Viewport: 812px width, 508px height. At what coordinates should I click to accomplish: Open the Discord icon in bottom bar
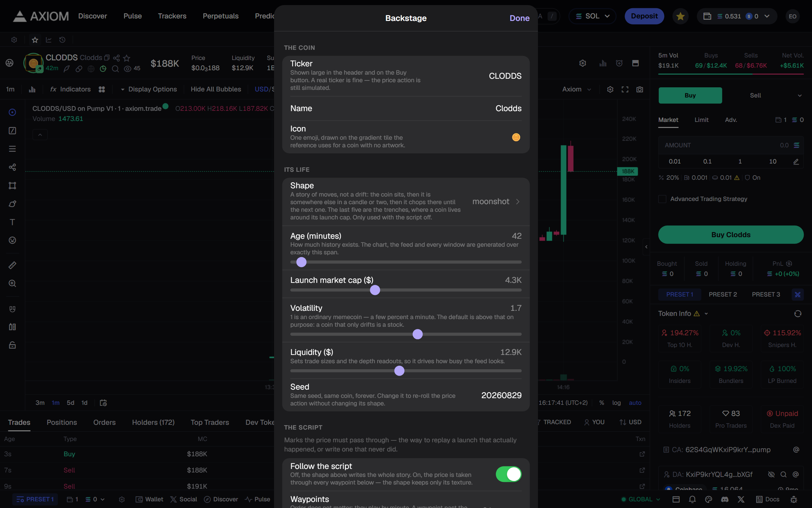[724, 499]
